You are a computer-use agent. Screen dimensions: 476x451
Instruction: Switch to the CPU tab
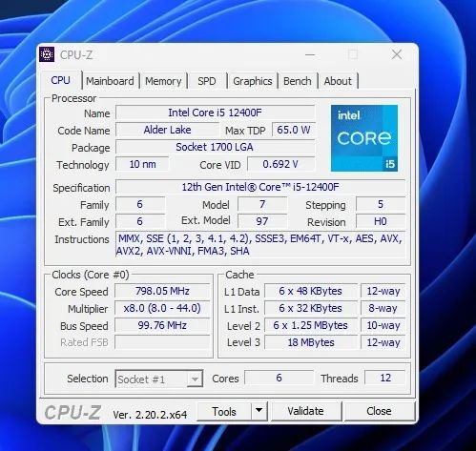[60, 80]
